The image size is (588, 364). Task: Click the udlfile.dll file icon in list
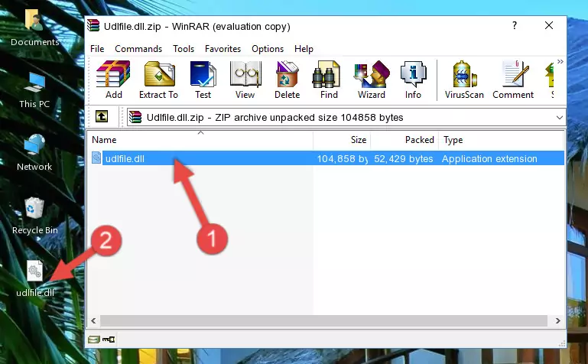96,158
